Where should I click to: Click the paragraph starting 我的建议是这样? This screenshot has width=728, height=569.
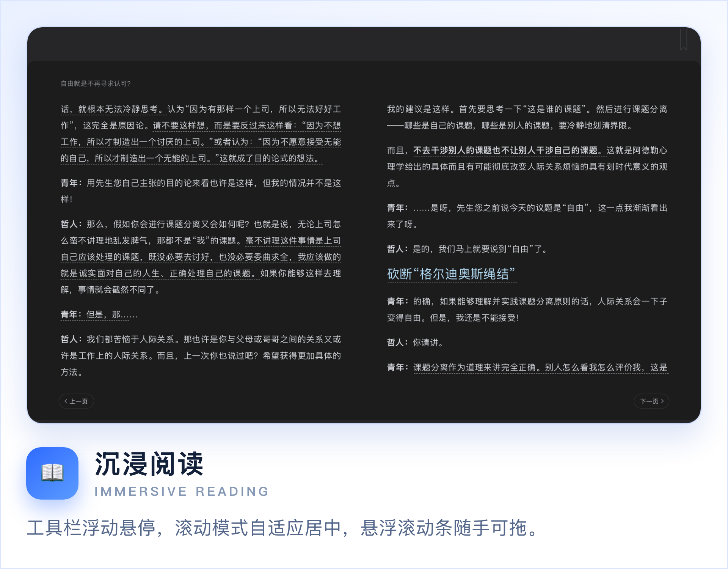pos(527,117)
